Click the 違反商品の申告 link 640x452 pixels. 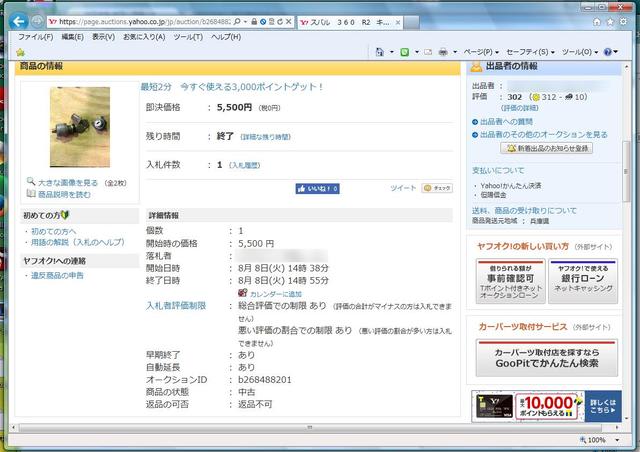click(56, 275)
